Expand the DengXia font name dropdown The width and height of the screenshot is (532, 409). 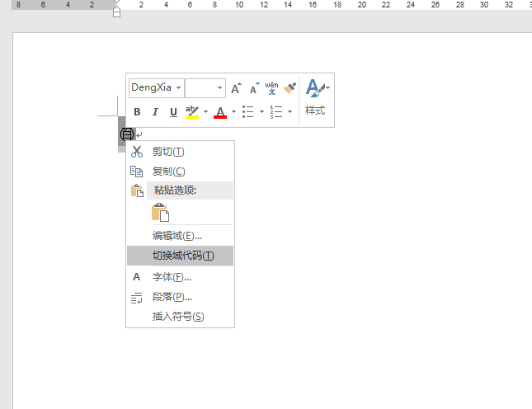click(178, 88)
